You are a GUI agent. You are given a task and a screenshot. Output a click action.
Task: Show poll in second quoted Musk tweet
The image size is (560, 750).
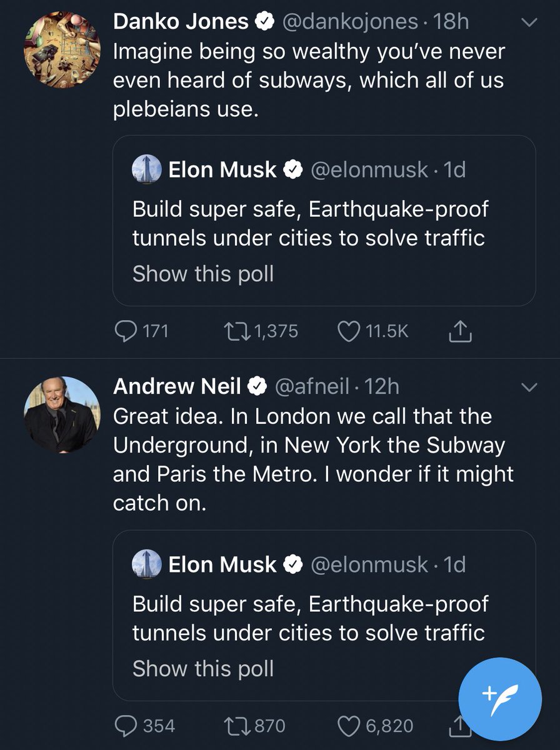click(x=203, y=669)
